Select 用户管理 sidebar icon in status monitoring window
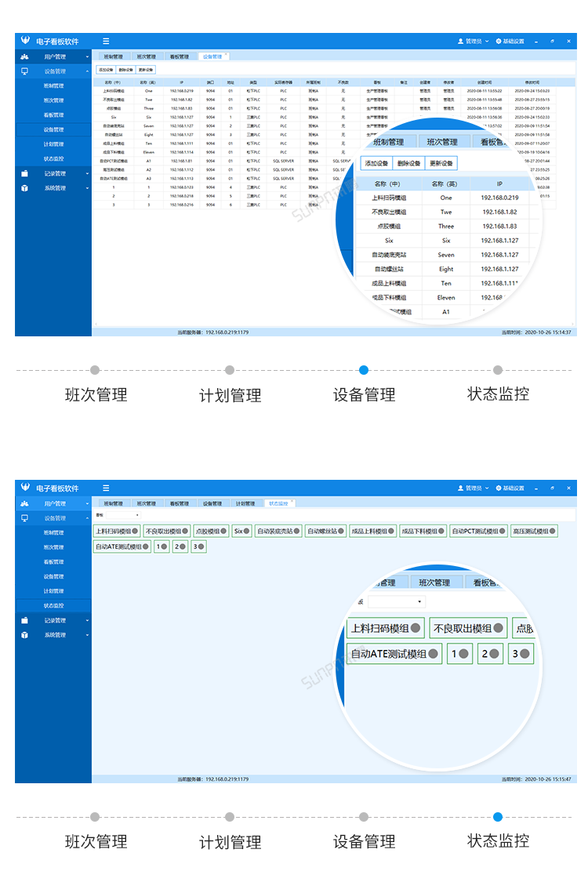Screen dimensions: 588x893 24,503
